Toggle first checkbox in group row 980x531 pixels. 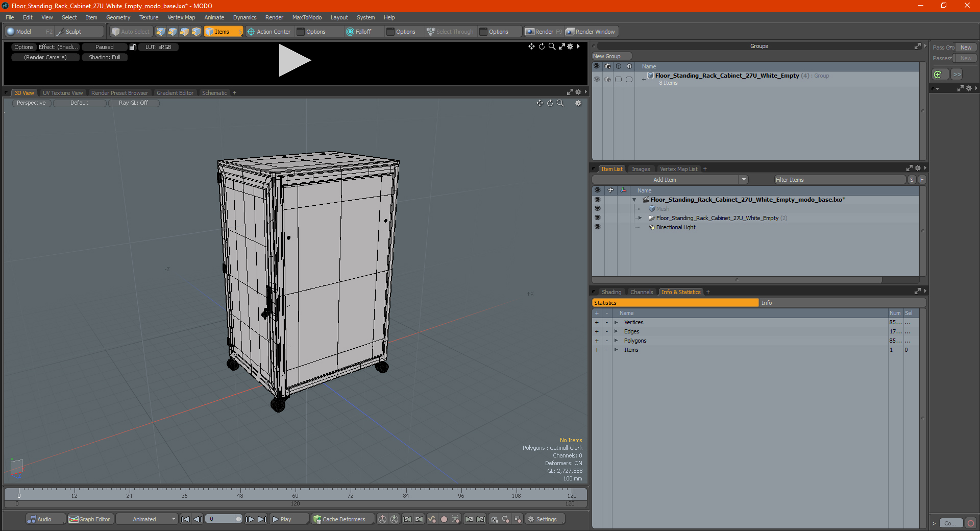[618, 79]
